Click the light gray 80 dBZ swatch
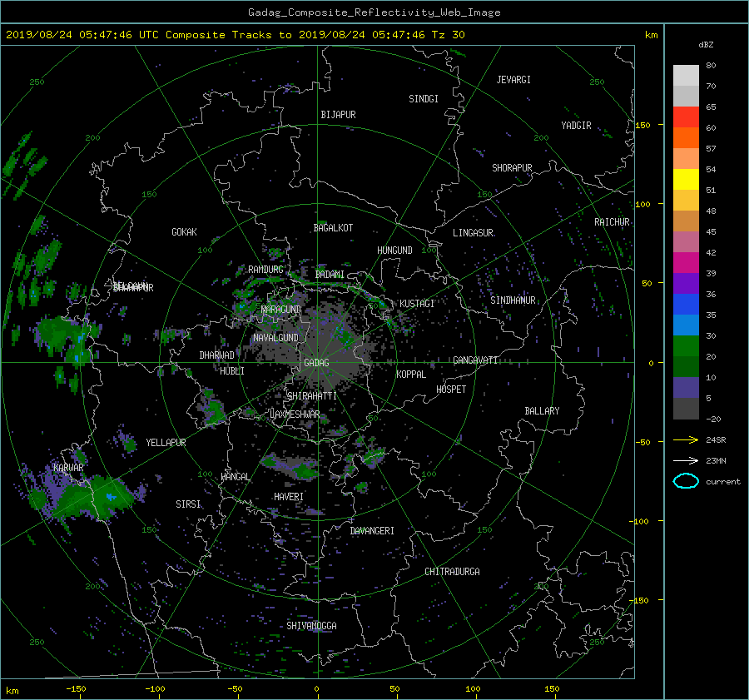Image resolution: width=749 pixels, height=700 pixels. [x=686, y=75]
